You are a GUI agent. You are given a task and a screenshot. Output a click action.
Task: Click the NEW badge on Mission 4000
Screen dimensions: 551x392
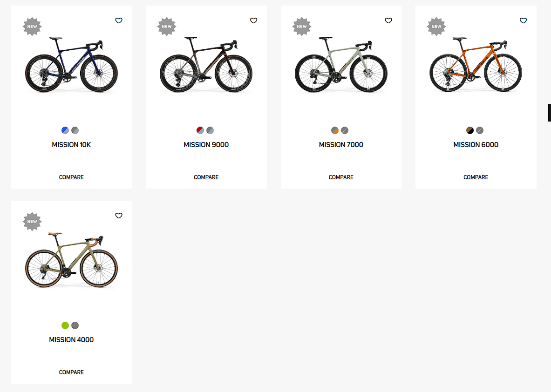point(32,222)
